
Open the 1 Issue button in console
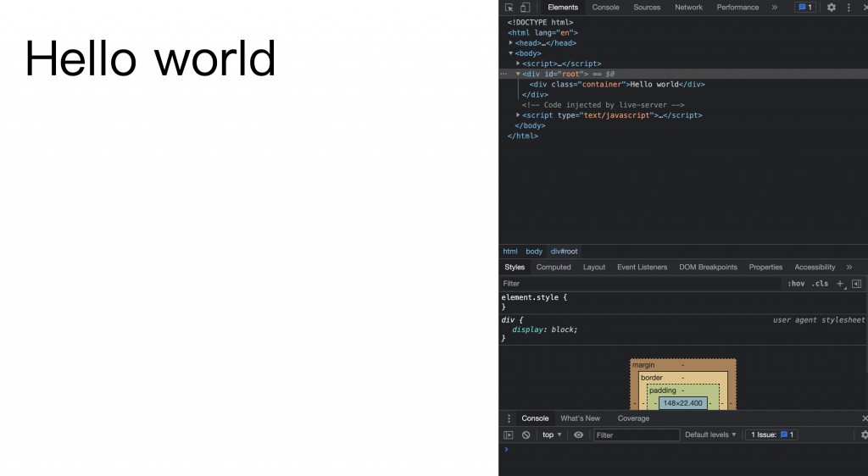tap(771, 435)
